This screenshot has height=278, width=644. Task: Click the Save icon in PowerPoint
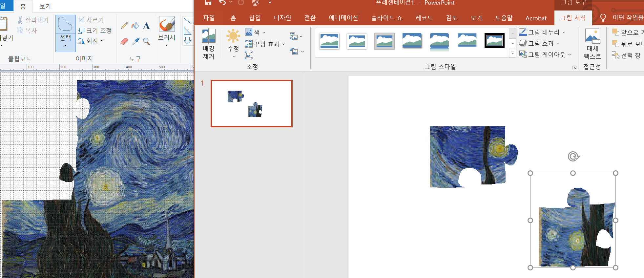coord(208,3)
